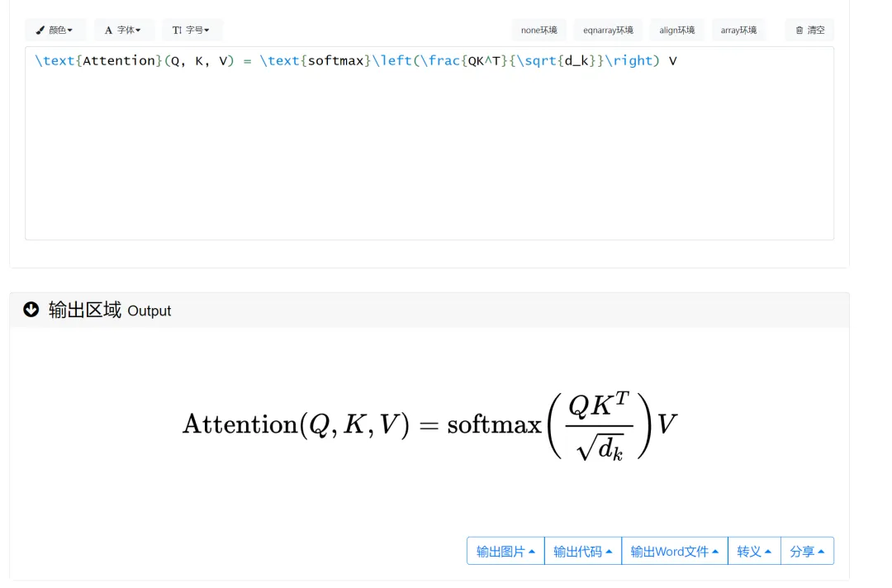892x588 pixels.
Task: Focus the LaTeX code input area
Action: pyautogui.click(x=429, y=149)
